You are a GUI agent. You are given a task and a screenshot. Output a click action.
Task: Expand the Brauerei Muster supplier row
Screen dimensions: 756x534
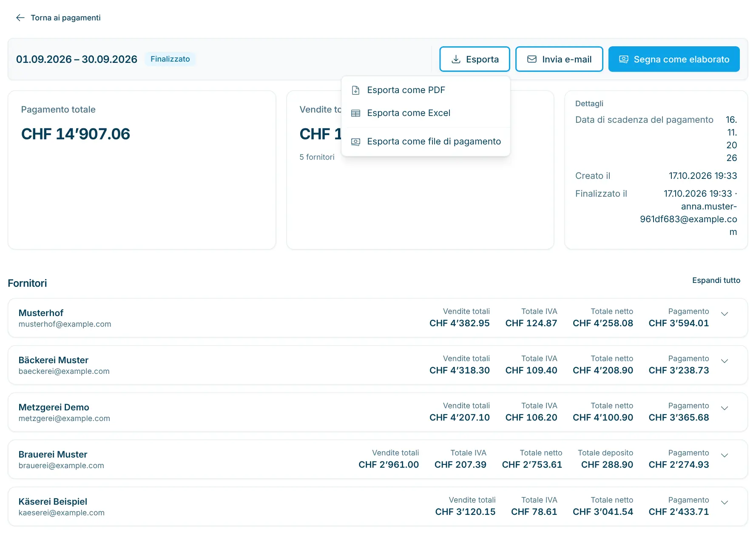click(x=725, y=455)
